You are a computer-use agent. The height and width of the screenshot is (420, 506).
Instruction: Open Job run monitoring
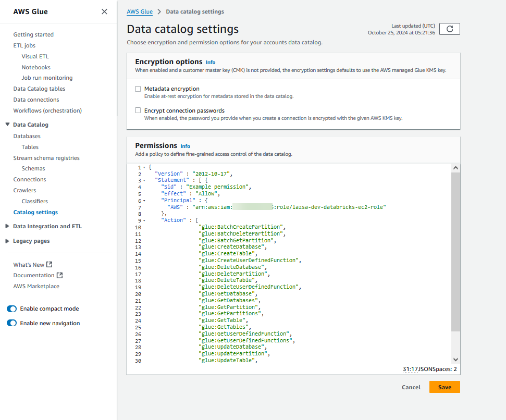(47, 78)
